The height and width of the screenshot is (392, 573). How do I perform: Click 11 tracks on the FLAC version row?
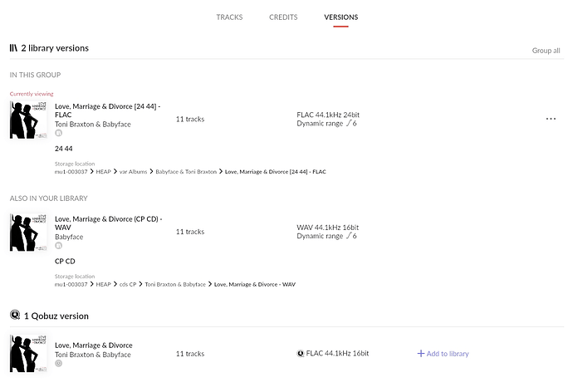coord(190,119)
